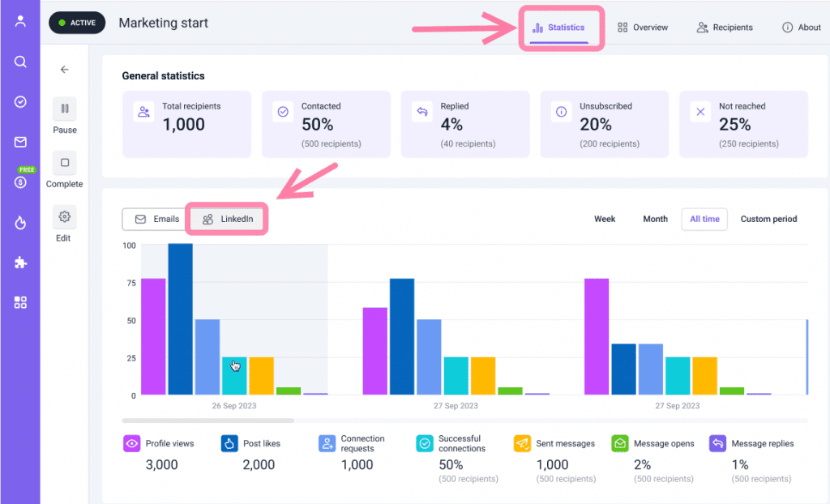This screenshot has height=504, width=830.
Task: Go to the Recipients tab
Action: (725, 27)
